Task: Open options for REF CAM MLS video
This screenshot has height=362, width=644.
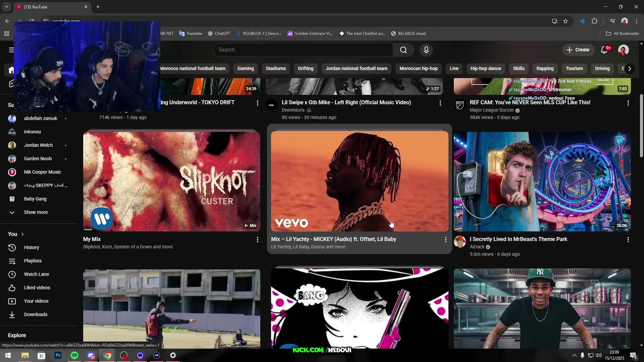Action: click(x=628, y=103)
